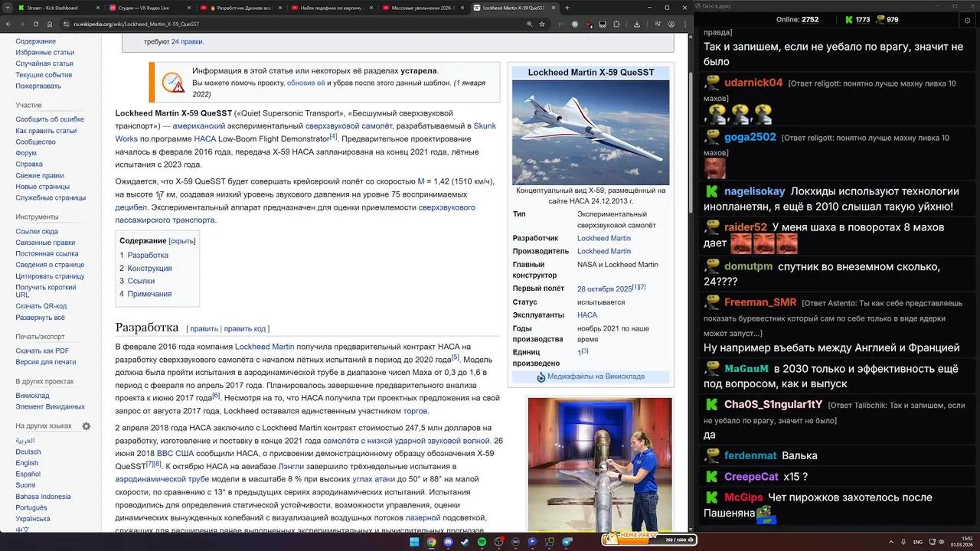Reload the page with the refresh icon
980x551 pixels.
pos(35,24)
